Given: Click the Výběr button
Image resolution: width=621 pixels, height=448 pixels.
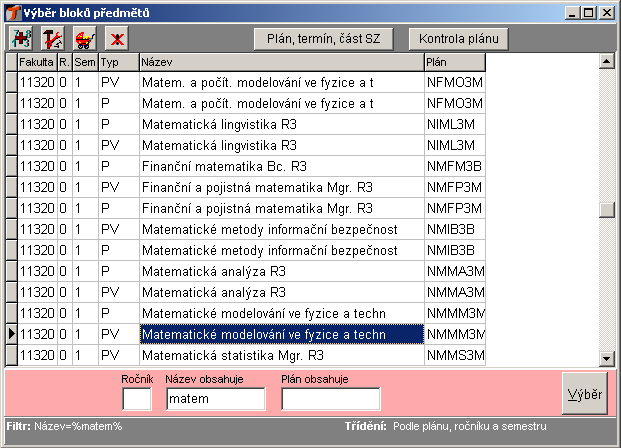Looking at the screenshot, I should point(584,395).
